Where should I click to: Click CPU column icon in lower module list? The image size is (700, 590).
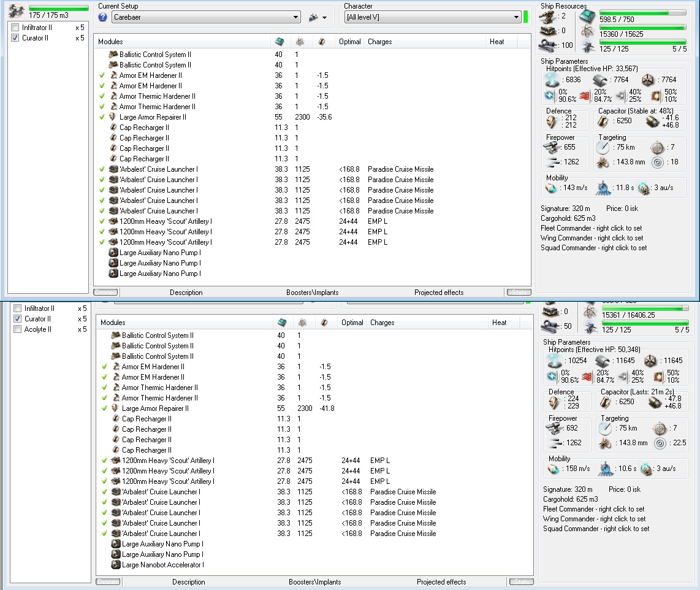click(282, 323)
